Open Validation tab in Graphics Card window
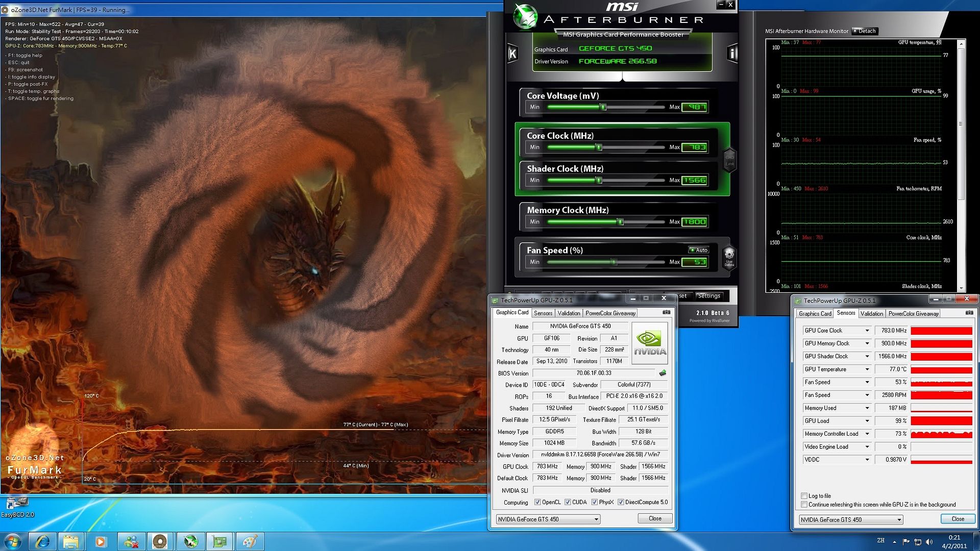 (x=569, y=313)
